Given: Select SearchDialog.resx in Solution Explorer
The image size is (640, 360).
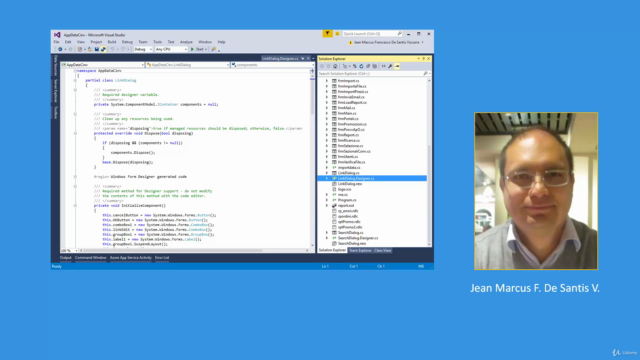Looking at the screenshot, I should click(x=352, y=244).
